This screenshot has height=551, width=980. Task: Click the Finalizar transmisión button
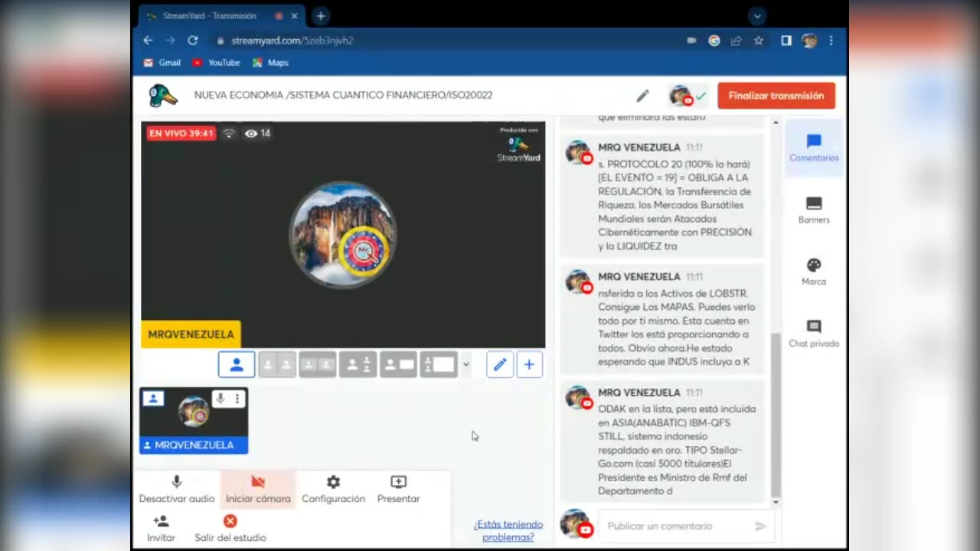point(776,96)
